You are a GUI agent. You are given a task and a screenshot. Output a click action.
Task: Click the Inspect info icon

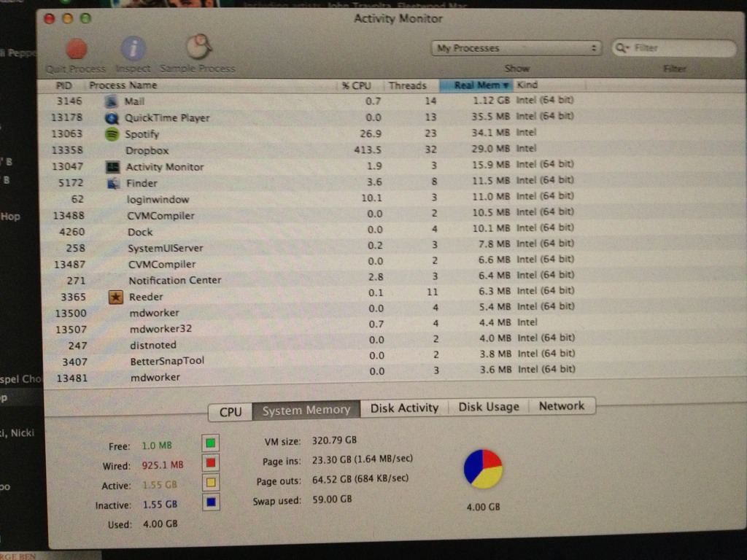pyautogui.click(x=133, y=49)
